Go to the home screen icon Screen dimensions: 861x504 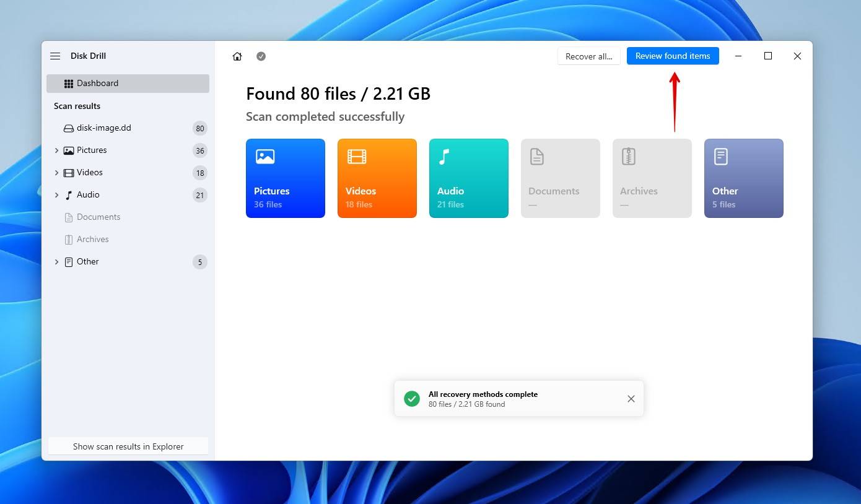[x=237, y=56]
